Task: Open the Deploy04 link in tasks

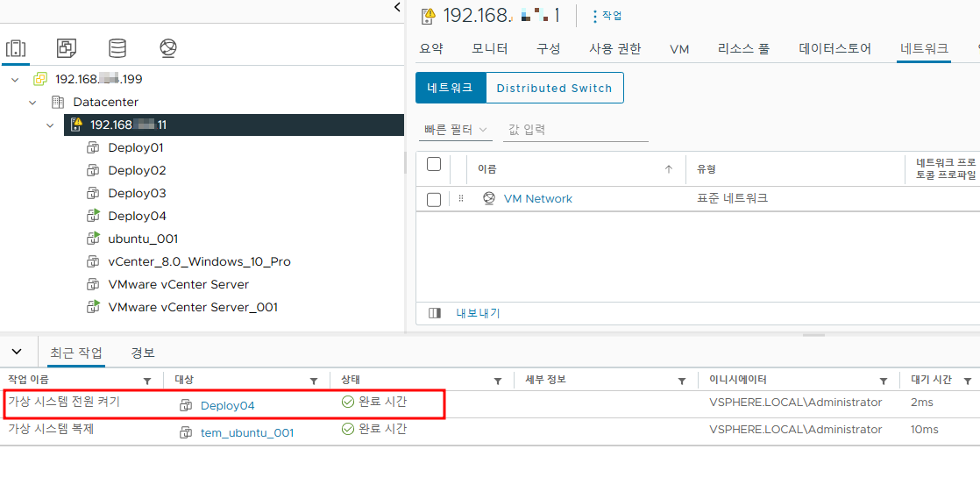Action: click(x=228, y=405)
